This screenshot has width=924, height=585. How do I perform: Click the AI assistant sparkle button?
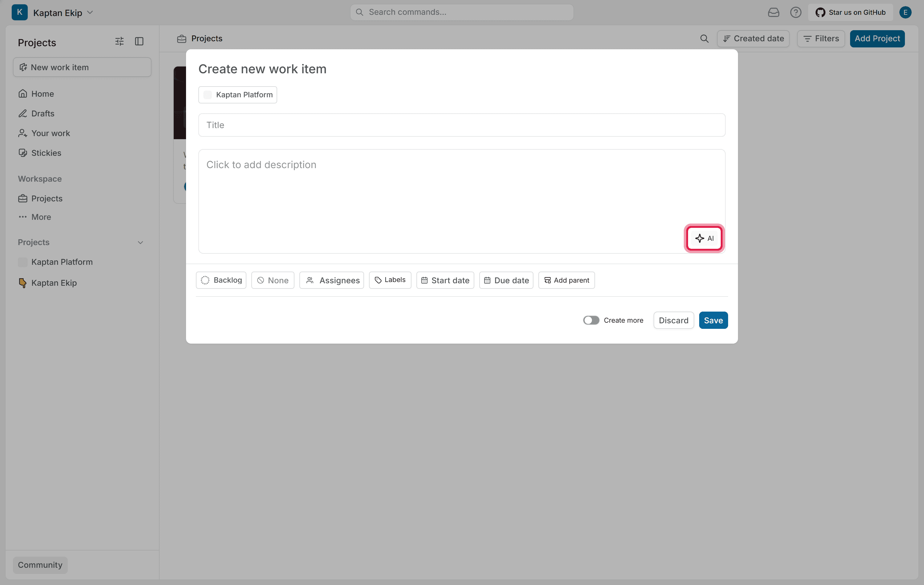click(x=704, y=238)
